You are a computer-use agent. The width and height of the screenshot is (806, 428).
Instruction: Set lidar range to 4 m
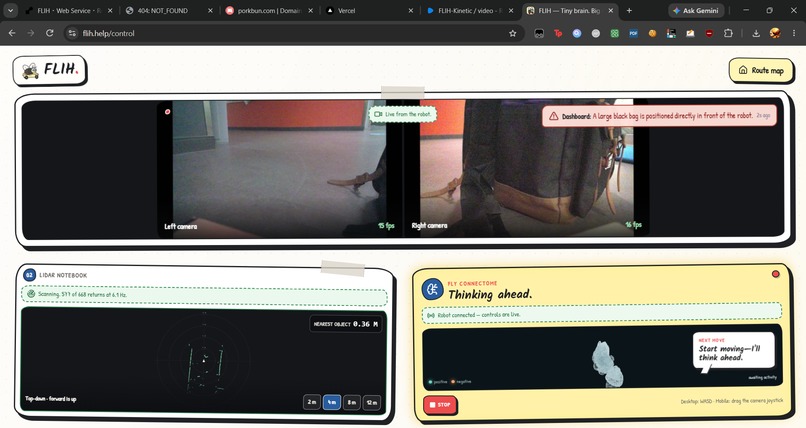pos(332,402)
